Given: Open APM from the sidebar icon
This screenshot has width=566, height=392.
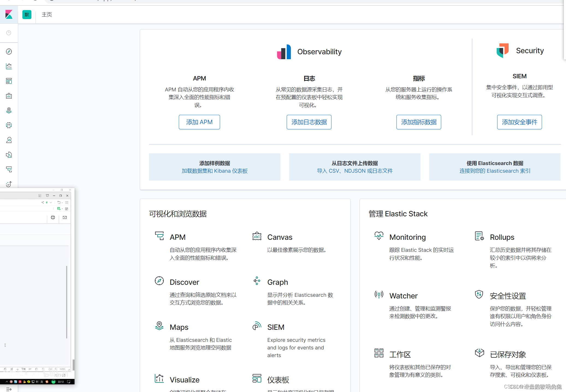Looking at the screenshot, I should pos(9,169).
